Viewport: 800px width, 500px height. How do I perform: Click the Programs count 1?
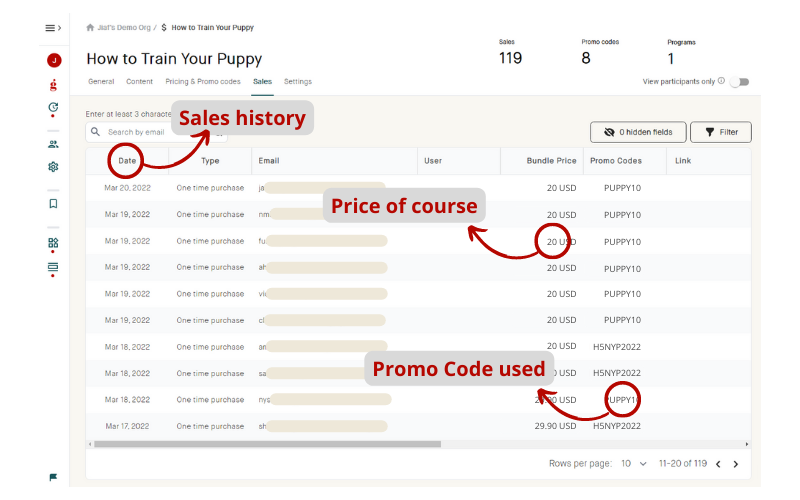click(x=671, y=59)
